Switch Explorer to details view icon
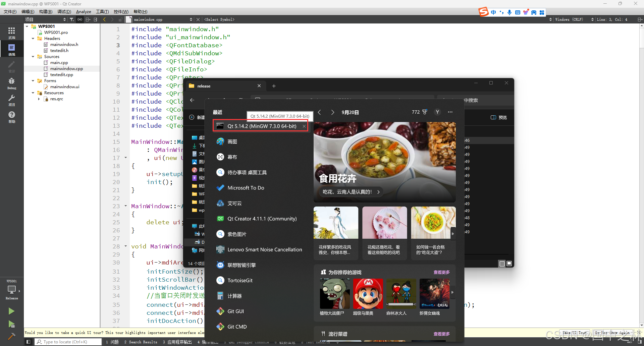 pos(502,264)
